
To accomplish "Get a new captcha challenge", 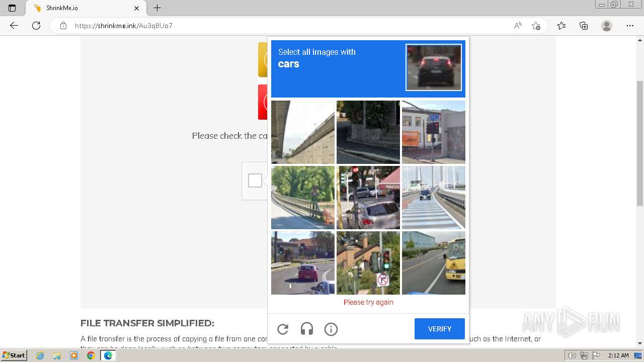I will [x=283, y=329].
